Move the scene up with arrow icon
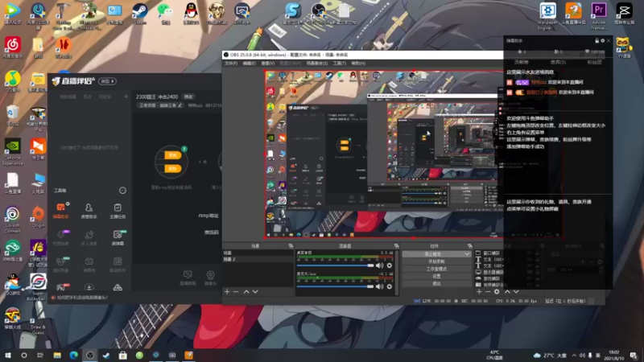 coord(246,291)
